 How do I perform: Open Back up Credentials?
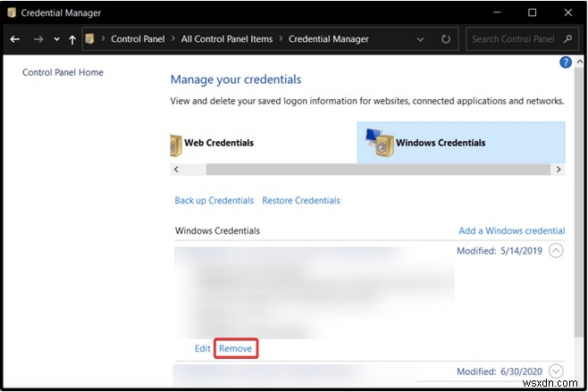coord(214,201)
